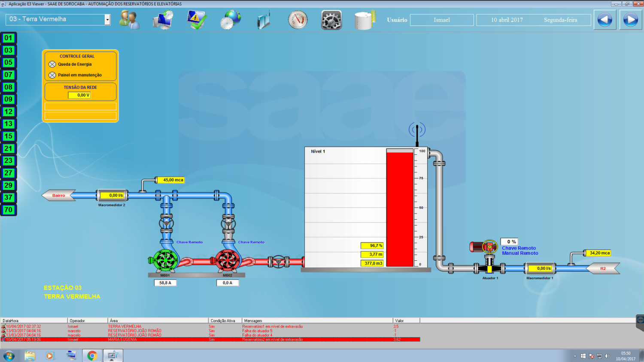Go to next screen with right arrow
Image resolution: width=644 pixels, height=362 pixels.
[x=630, y=20]
